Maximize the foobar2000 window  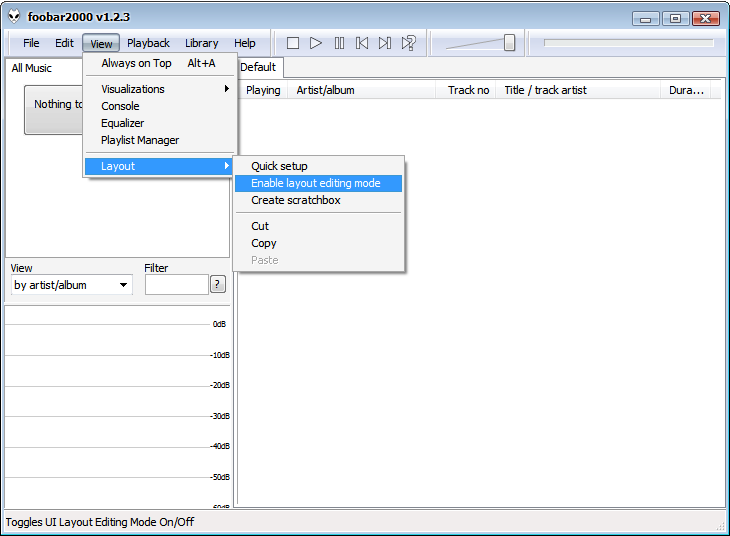pos(675,19)
